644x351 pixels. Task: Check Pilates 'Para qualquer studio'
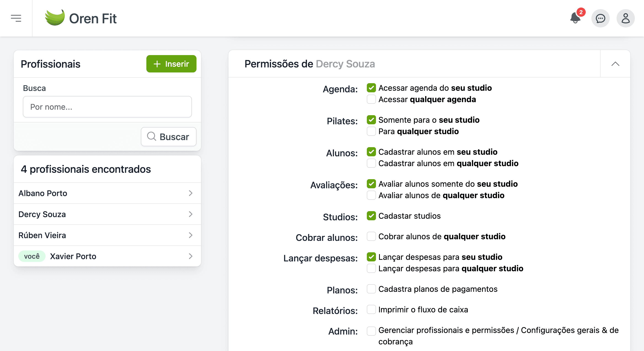(371, 131)
